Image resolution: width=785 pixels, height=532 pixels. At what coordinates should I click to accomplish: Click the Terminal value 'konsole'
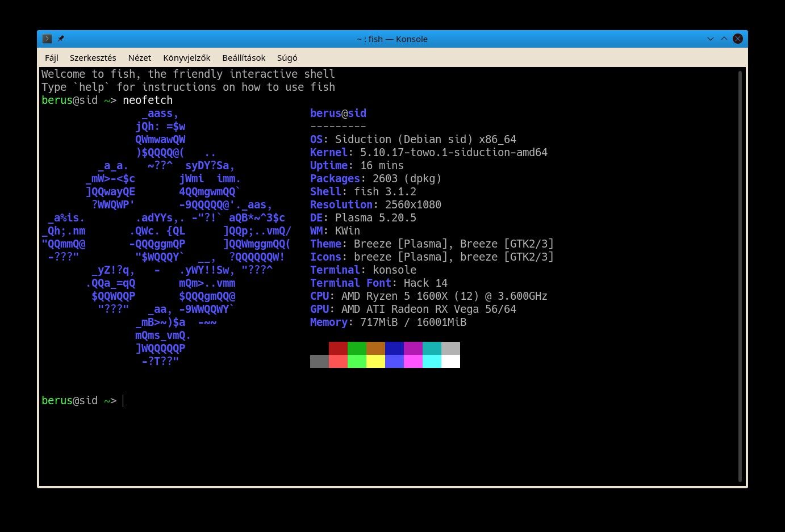click(x=394, y=270)
